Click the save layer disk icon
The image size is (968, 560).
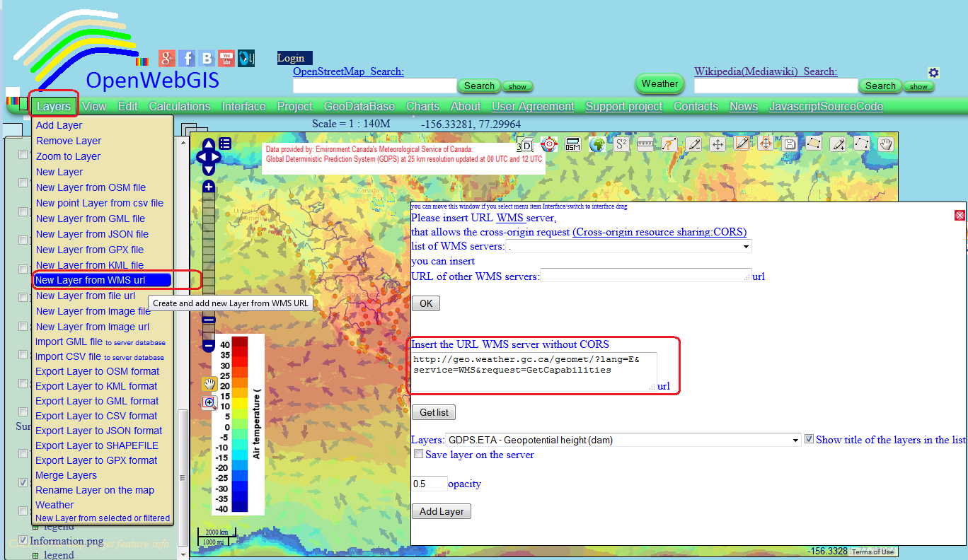tap(789, 144)
